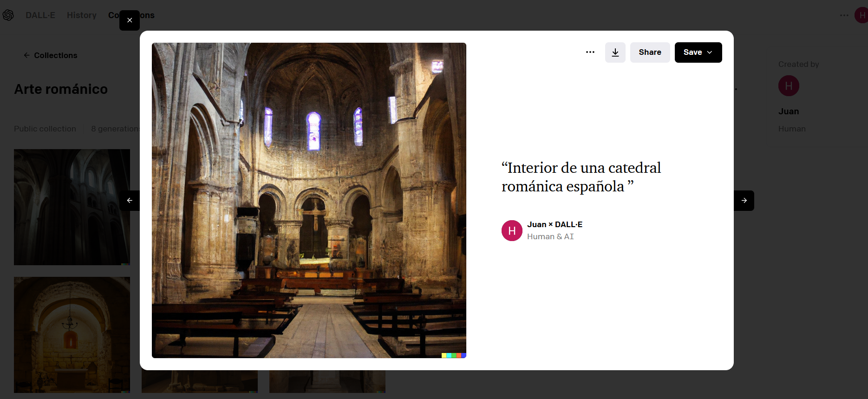Screen dimensions: 868x399
Task: Open the DALL·E home tab
Action: [40, 15]
